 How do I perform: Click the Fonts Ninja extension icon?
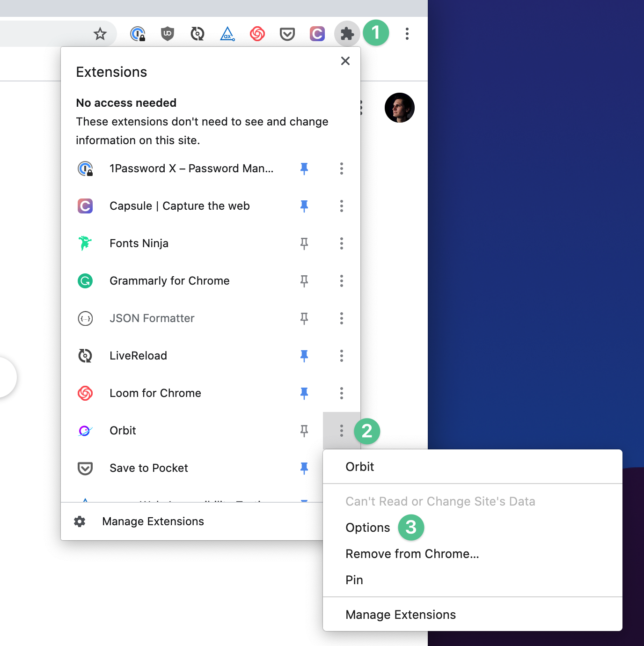tap(85, 243)
